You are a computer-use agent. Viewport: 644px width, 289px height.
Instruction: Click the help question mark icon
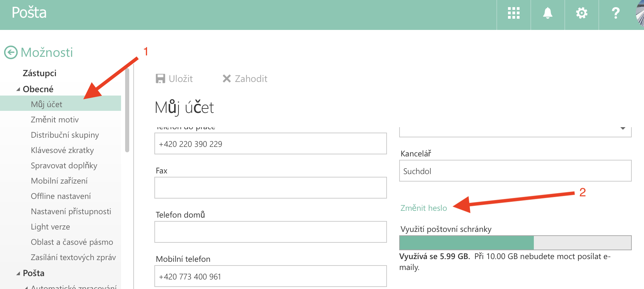click(615, 13)
